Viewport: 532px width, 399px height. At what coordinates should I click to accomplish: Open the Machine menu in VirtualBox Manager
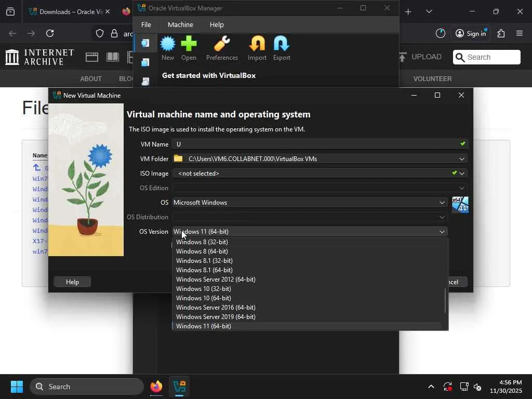coord(180,24)
